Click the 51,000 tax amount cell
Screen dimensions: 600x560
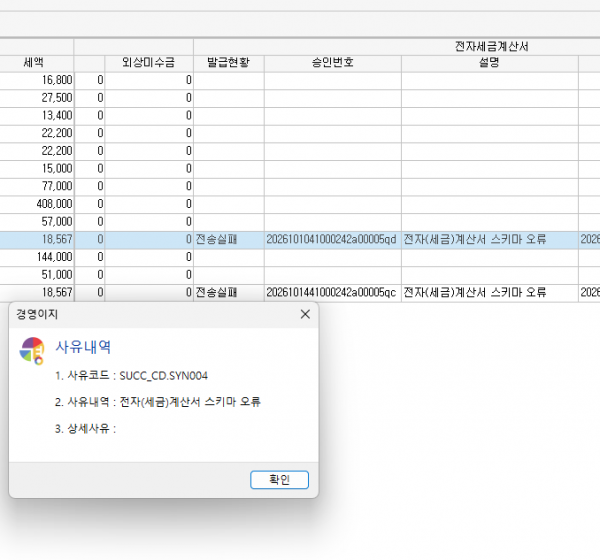click(37, 274)
